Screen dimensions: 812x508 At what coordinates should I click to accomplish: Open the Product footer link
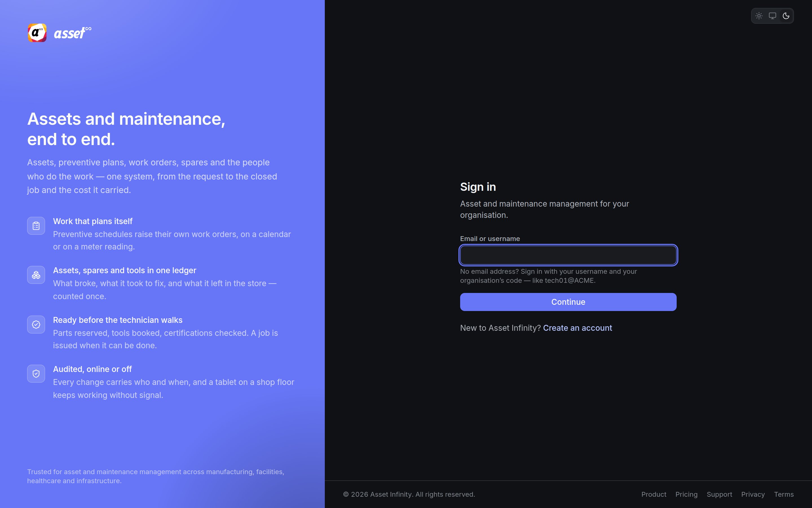(654, 494)
